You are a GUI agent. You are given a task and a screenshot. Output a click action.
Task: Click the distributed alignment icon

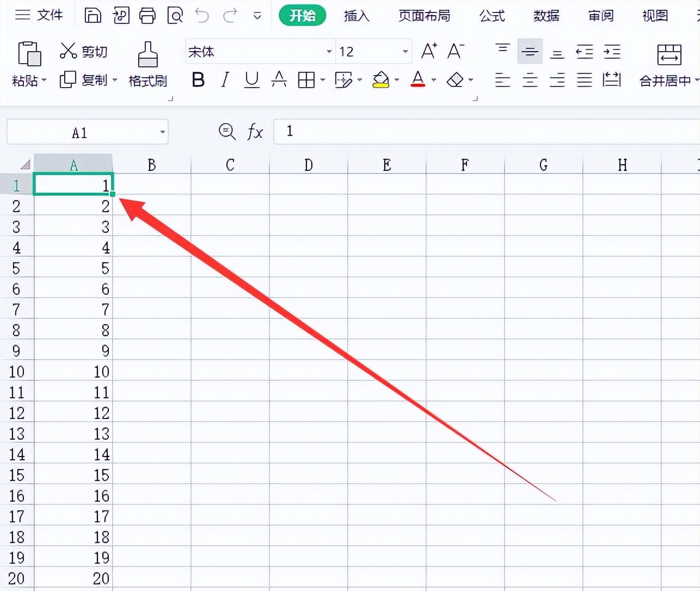point(612,80)
